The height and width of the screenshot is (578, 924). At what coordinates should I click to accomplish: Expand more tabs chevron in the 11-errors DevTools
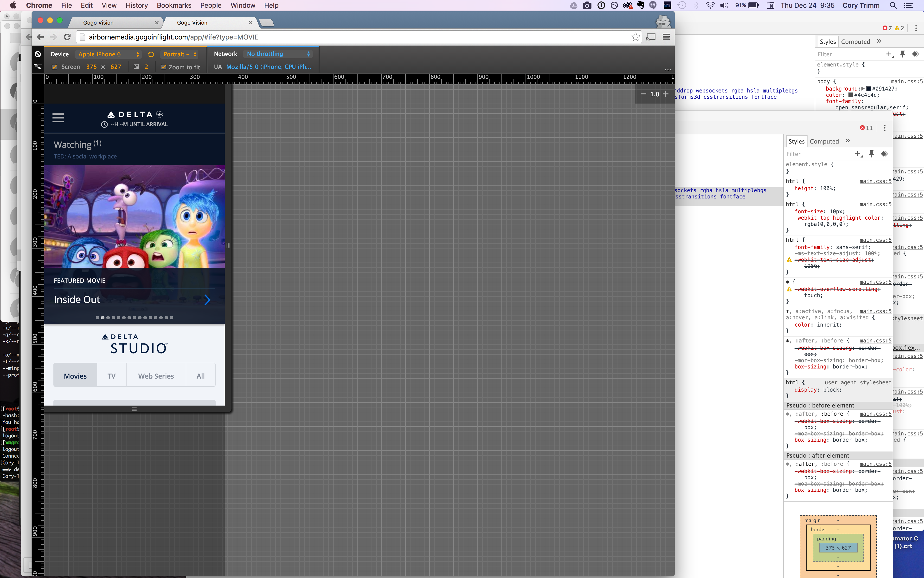(x=848, y=141)
